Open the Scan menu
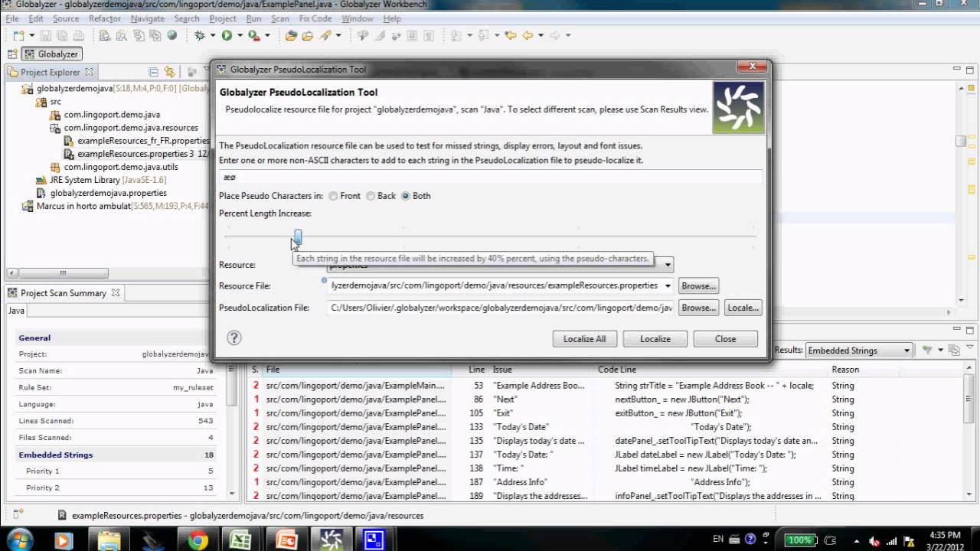This screenshot has width=980, height=551. 280,18
